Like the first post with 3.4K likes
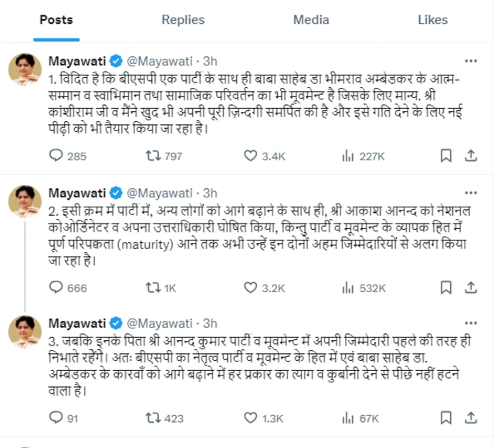Viewport: 494px width, 448px height. 250,156
